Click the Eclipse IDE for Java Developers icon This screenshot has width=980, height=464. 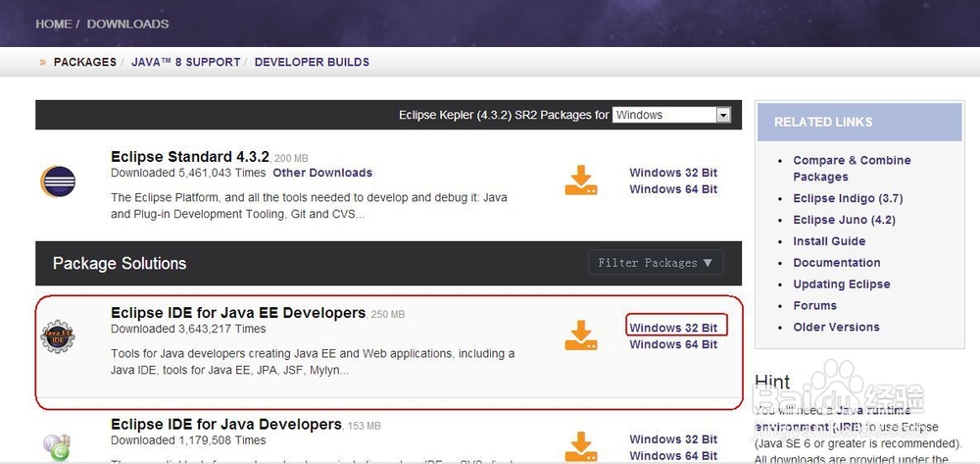coord(57,446)
